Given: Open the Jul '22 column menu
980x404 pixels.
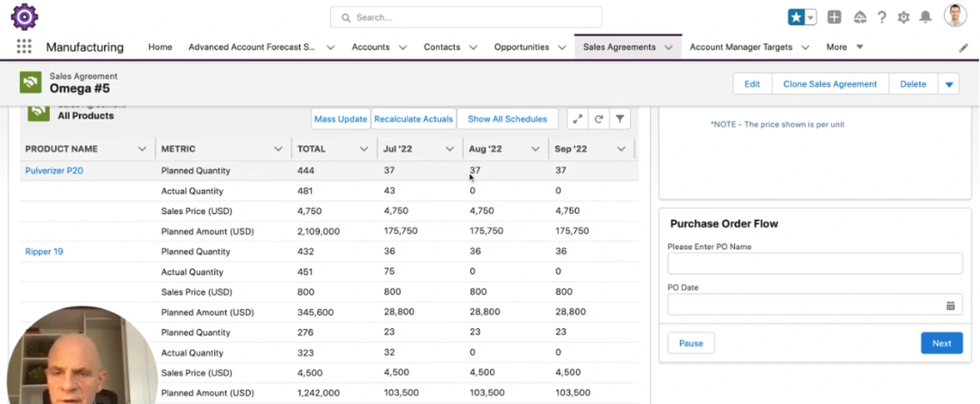Looking at the screenshot, I should [450, 149].
